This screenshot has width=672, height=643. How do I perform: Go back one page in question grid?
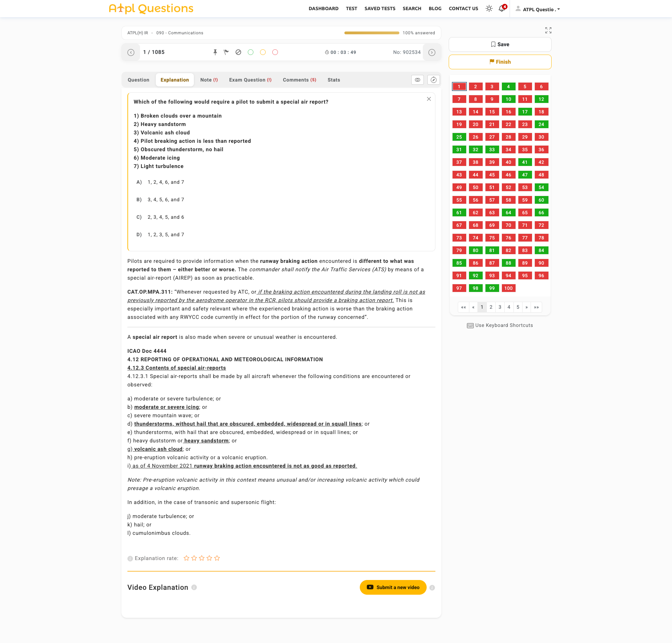pyautogui.click(x=473, y=307)
